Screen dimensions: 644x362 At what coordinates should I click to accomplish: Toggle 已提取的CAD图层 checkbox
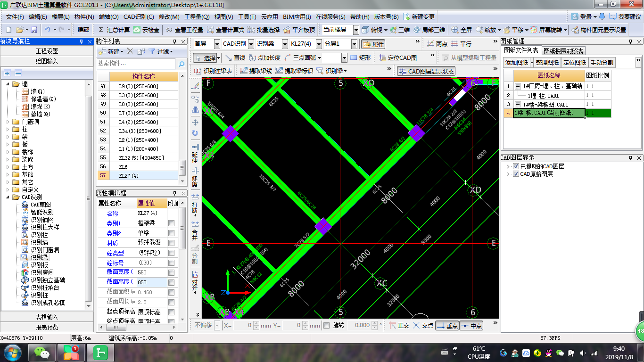516,166
